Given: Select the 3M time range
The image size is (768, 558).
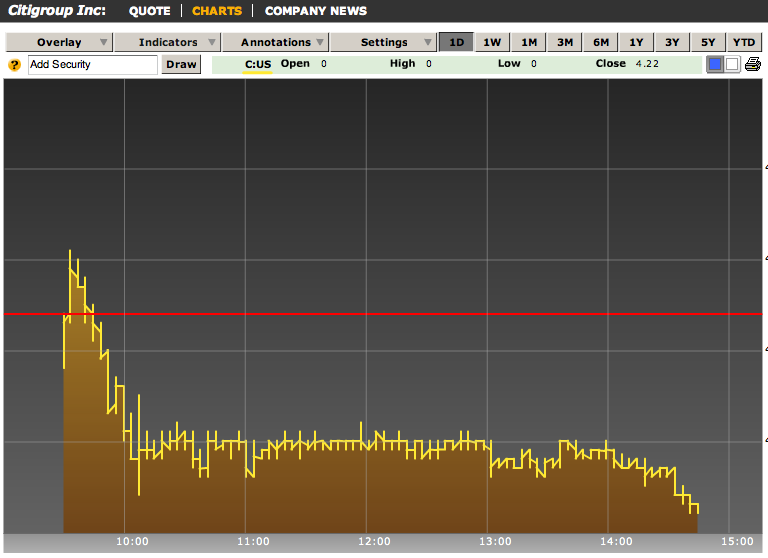Looking at the screenshot, I should 565,42.
